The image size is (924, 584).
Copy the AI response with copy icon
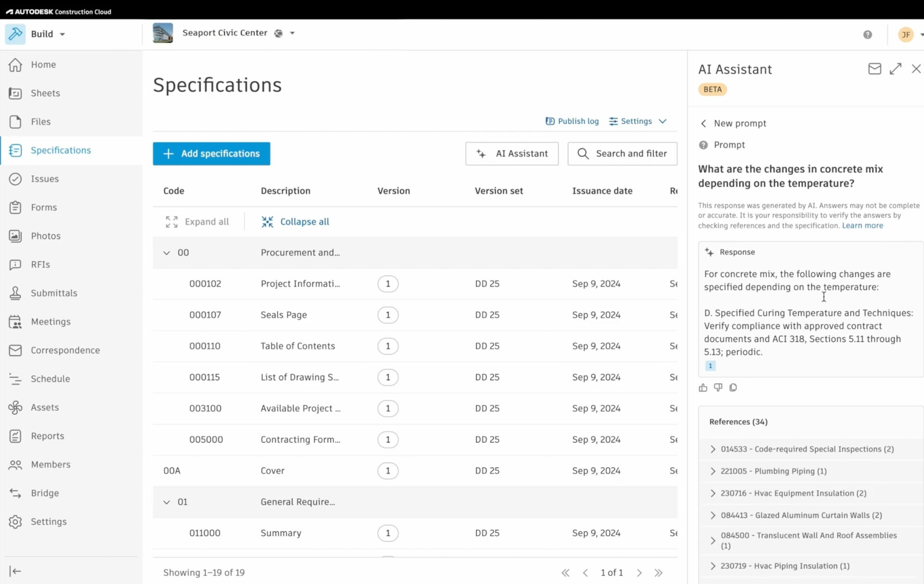tap(733, 388)
